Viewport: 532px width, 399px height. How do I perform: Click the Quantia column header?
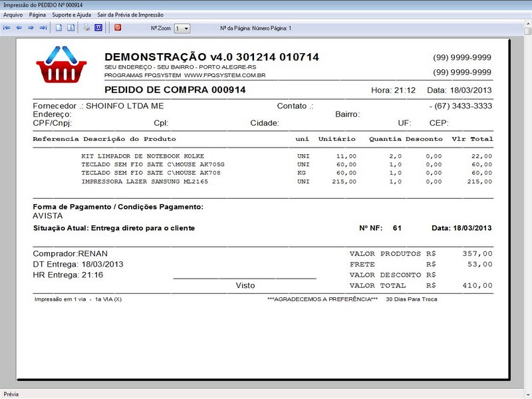[x=385, y=139]
